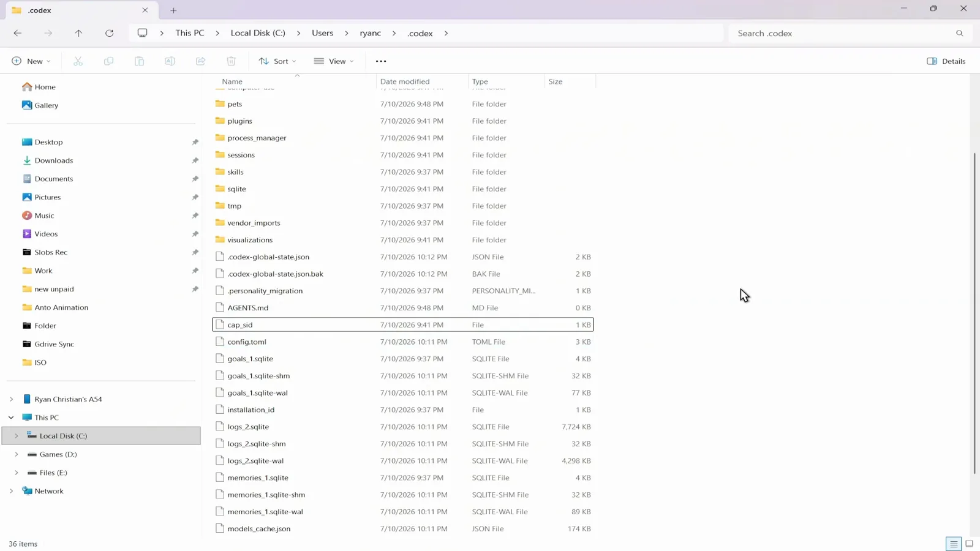Navigate to ryanc breadcrumb
The image size is (980, 551).
pyautogui.click(x=370, y=33)
